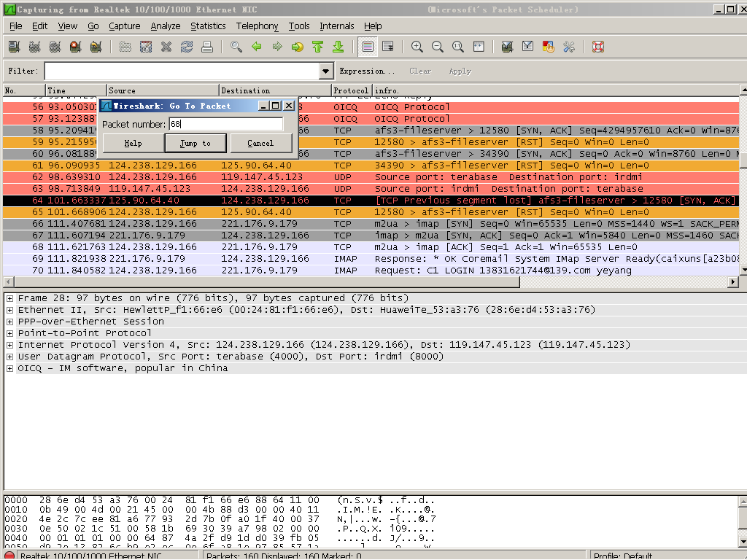Expand Internet Protocol Version 4 node

pyautogui.click(x=9, y=345)
